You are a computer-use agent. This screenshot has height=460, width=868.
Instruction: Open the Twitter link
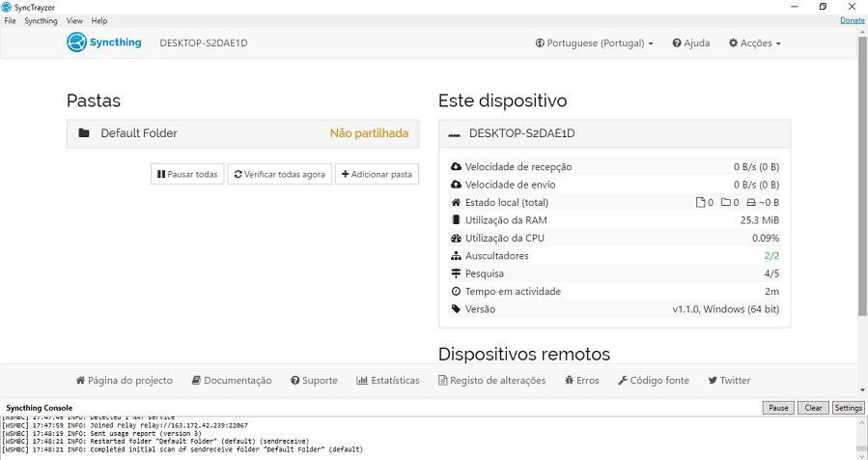point(729,380)
